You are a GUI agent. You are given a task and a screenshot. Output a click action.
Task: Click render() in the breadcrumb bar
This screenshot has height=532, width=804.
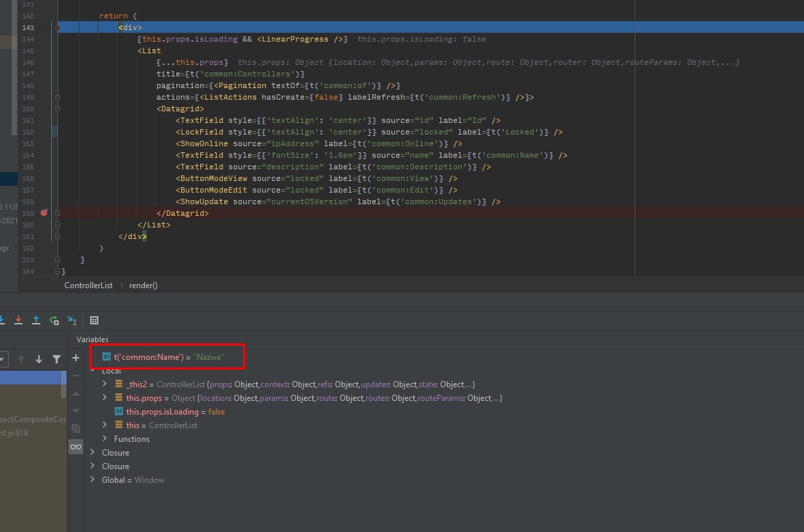pyautogui.click(x=143, y=285)
